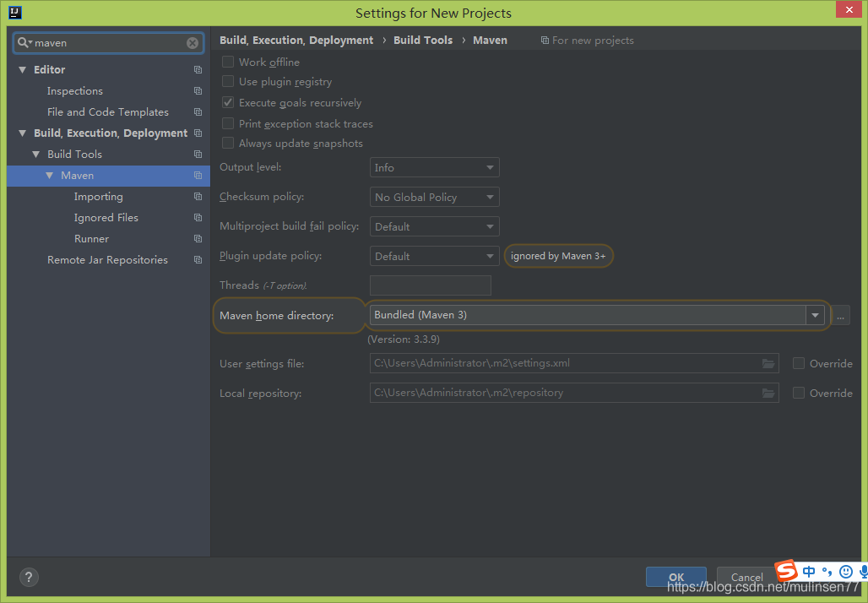Viewport: 868px width, 603px height.
Task: Click the IntelliJ IDEA logo in title bar
Action: click(x=15, y=12)
